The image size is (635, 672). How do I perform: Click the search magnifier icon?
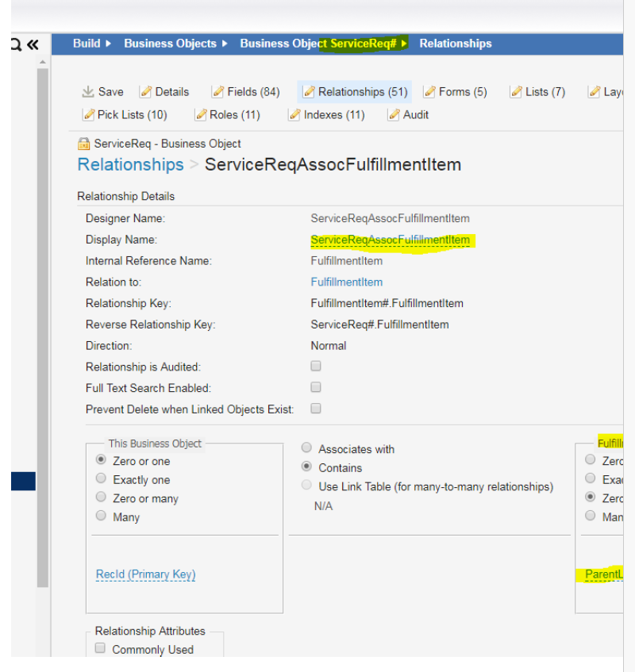click(16, 44)
